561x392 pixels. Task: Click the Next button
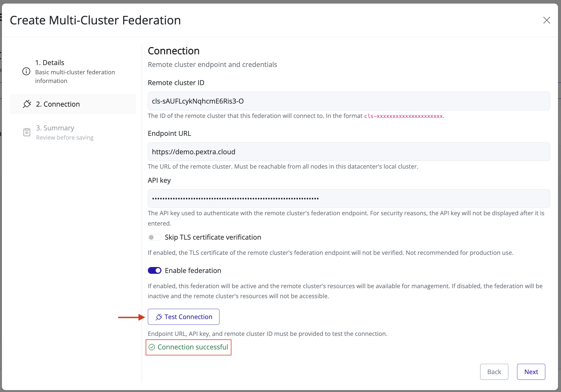pyautogui.click(x=531, y=372)
